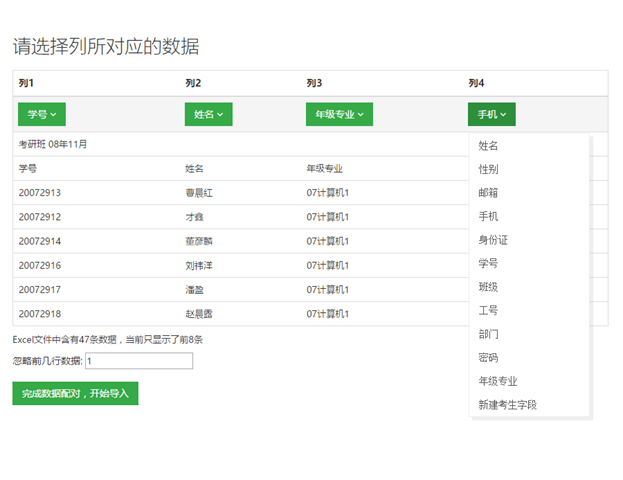Image resolution: width=623 pixels, height=480 pixels.
Task: Click student number 20072918 cell
Action: pyautogui.click(x=40, y=314)
